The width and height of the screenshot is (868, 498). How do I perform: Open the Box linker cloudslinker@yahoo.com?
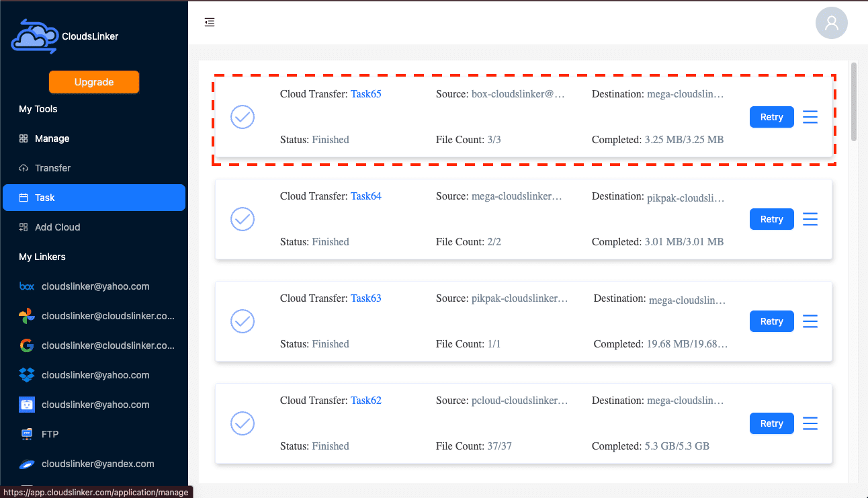93,286
